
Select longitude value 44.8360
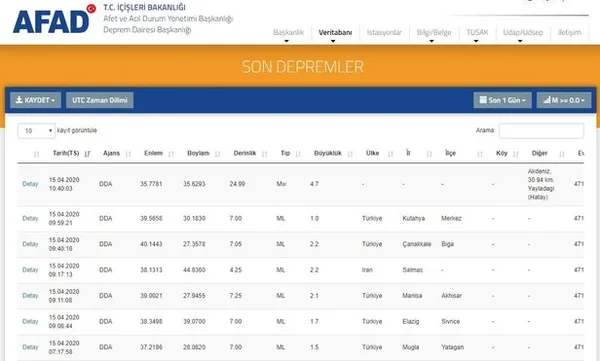pyautogui.click(x=194, y=270)
